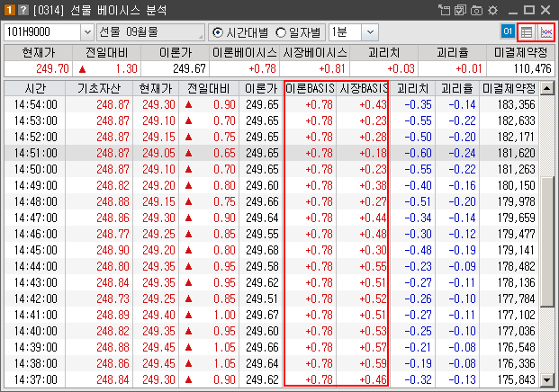Click the pop-out window icon in title bar

pyautogui.click(x=444, y=9)
